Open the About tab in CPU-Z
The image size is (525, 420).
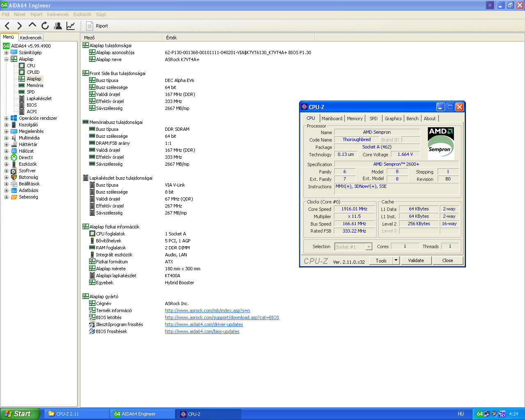click(x=430, y=119)
